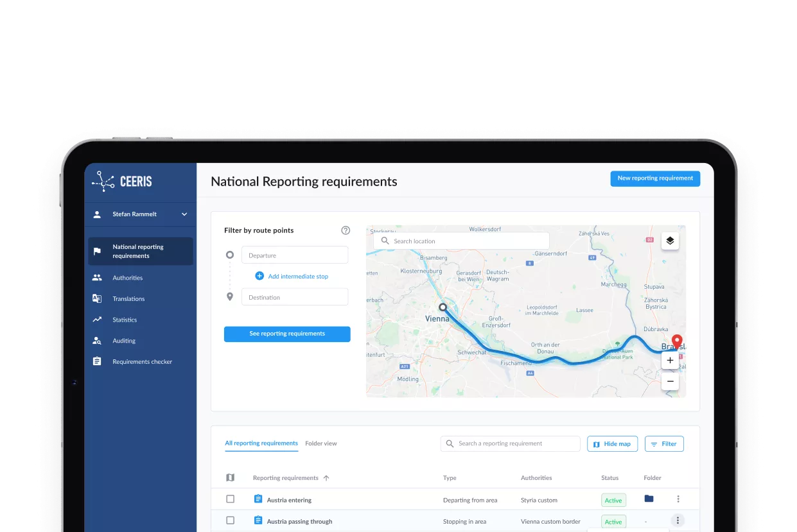Image resolution: width=797 pixels, height=532 pixels.
Task: Select the Austria entering row checkbox
Action: [231, 499]
